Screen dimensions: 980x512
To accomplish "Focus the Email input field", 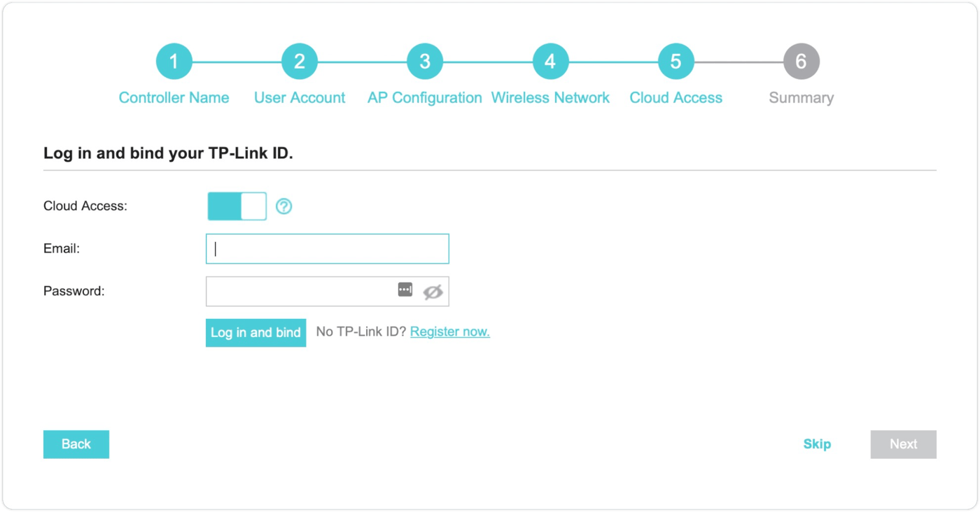I will coord(327,249).
